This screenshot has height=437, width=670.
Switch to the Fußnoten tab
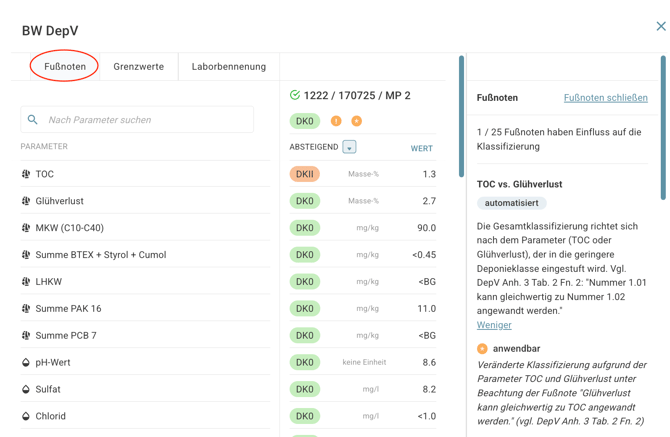(65, 66)
